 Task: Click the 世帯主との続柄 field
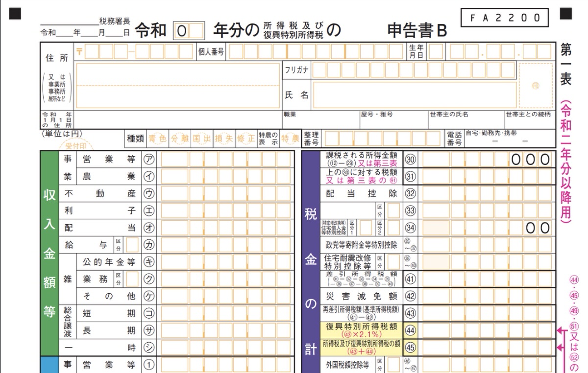coord(530,119)
